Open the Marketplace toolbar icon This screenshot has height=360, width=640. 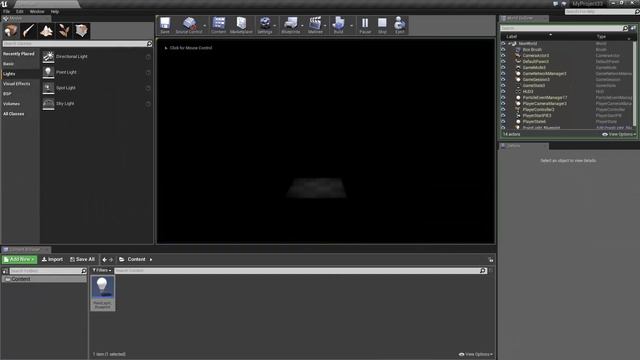pos(241,25)
